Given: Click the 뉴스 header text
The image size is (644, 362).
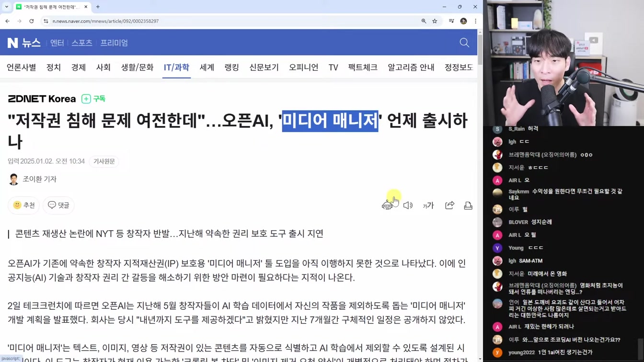Looking at the screenshot, I should click(31, 43).
